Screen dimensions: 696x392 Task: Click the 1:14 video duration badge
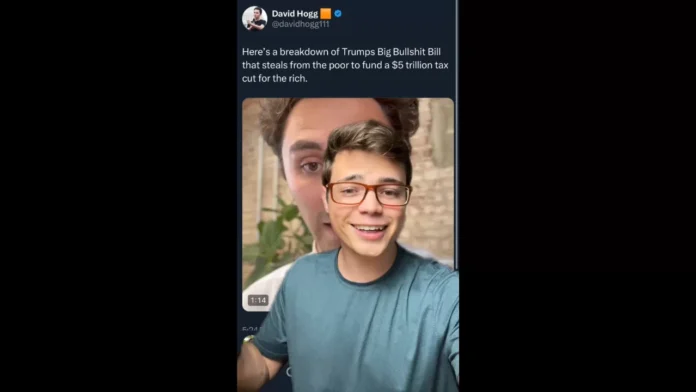tap(258, 300)
